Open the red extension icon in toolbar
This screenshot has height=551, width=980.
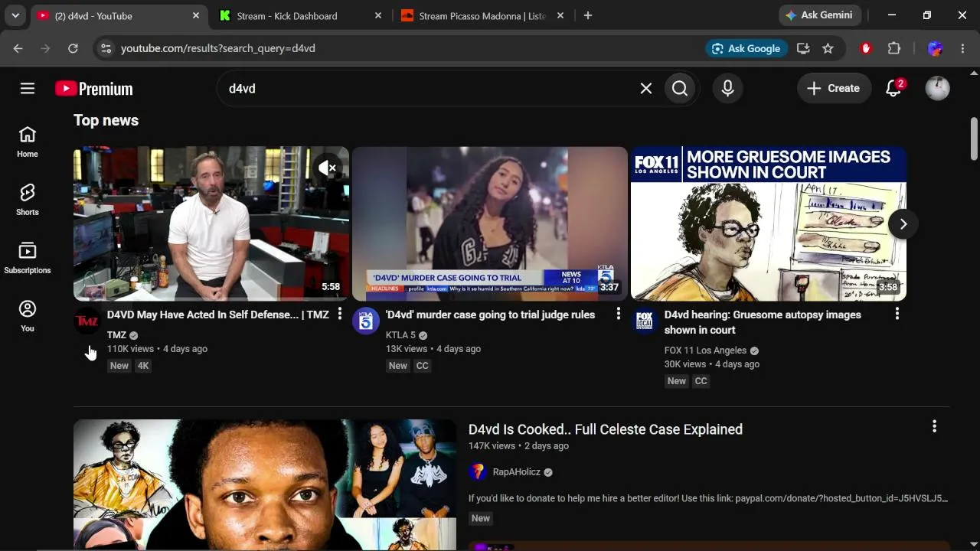pyautogui.click(x=866, y=48)
